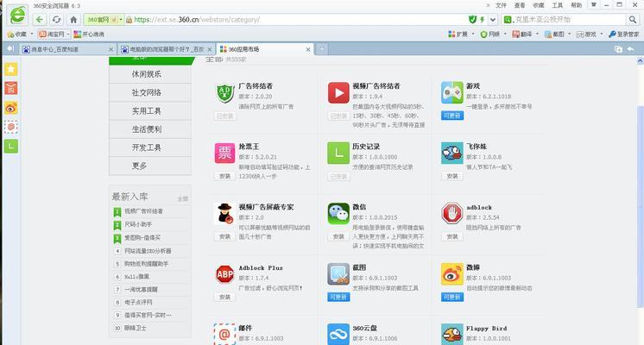Viewport: 644px width, 345px height.
Task: Open the Weibo icon in left sidebar
Action: 11,108
